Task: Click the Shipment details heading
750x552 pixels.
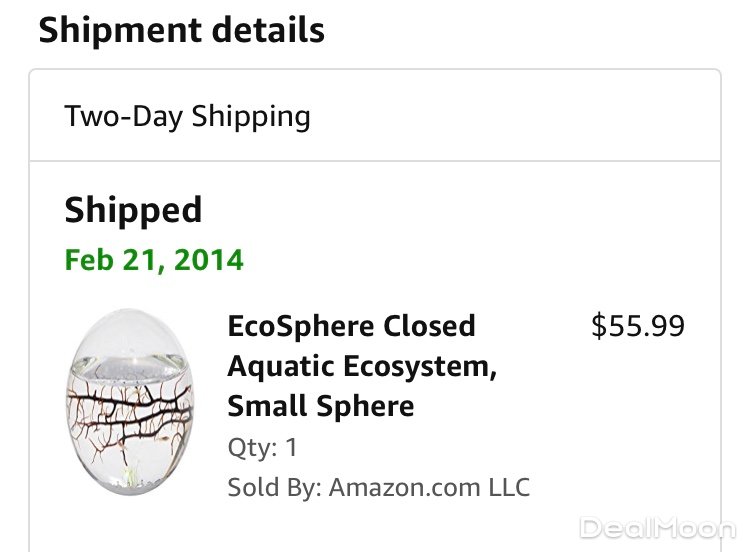Action: click(x=181, y=29)
